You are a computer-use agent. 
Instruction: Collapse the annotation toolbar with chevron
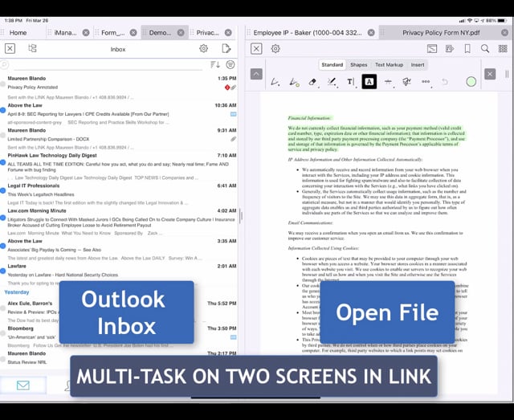coord(256,74)
